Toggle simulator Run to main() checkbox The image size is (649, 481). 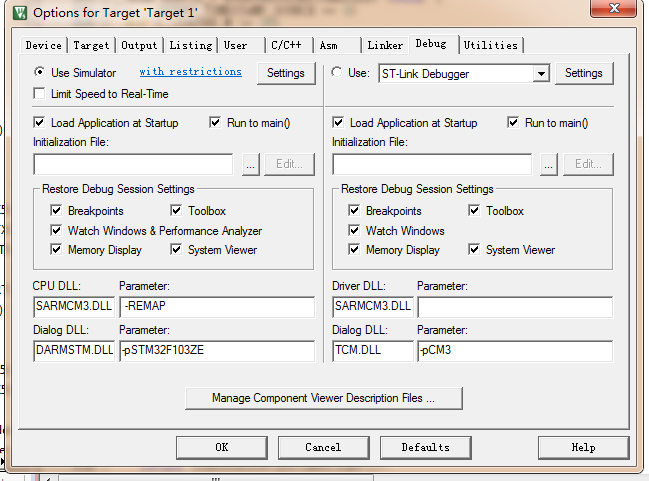[215, 123]
